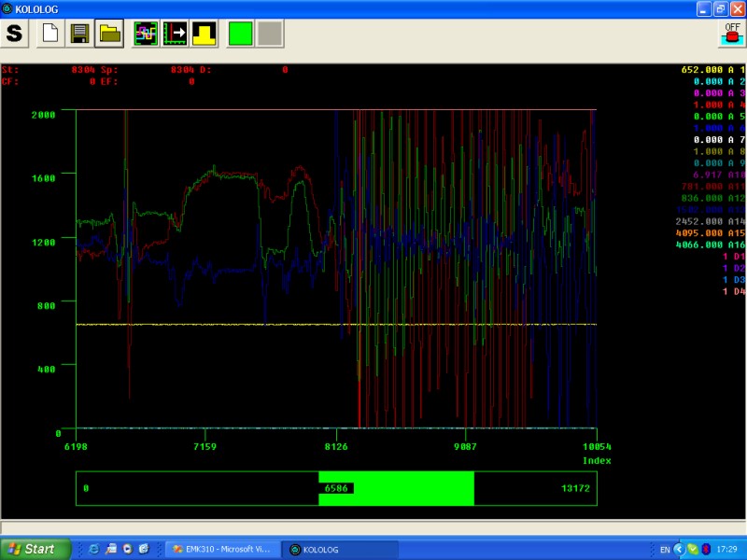
Task: Open a file using the yellow folder icon
Action: (109, 34)
